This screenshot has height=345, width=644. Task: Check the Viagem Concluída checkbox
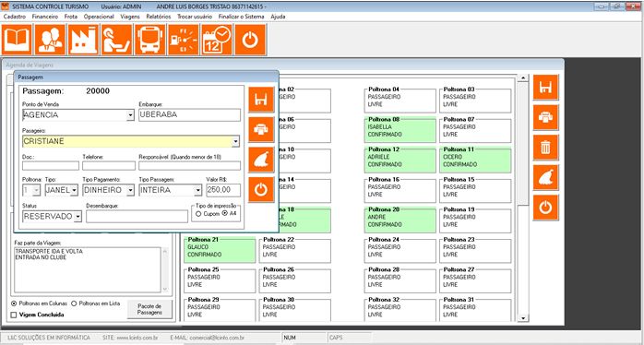[14, 315]
